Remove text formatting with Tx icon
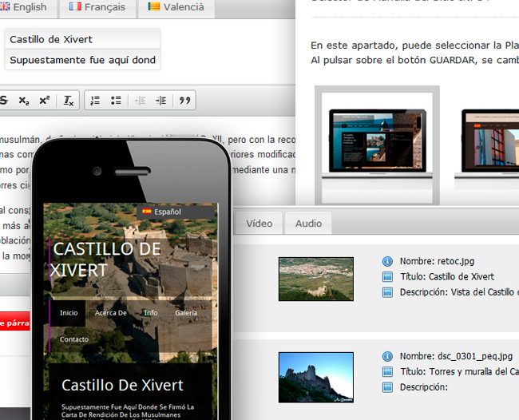This screenshot has height=420, width=519. click(x=69, y=101)
